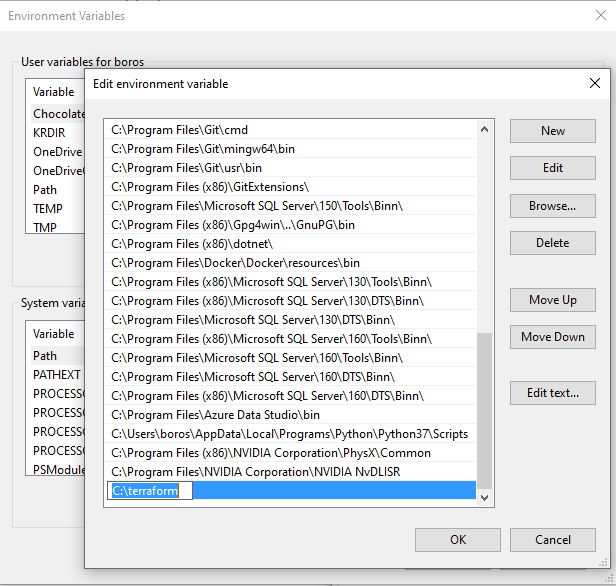Select the NVIDIA PhysX\Common entry

coord(290,452)
